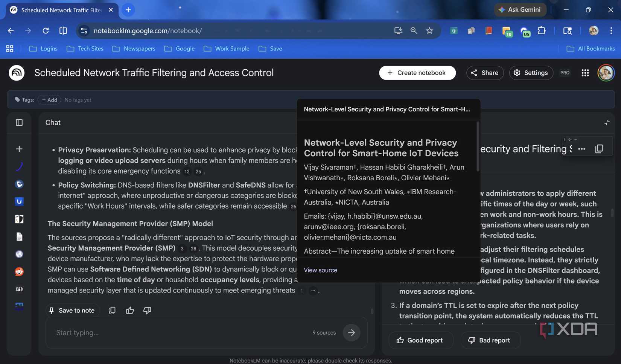Show All Bookmarks
The image size is (621, 364).
(591, 49)
